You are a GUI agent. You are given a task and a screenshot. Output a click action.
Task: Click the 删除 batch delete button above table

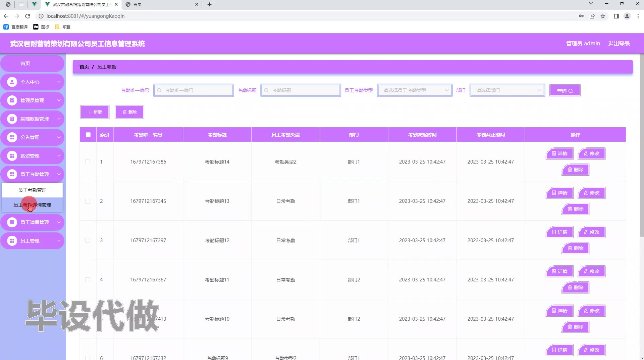(129, 112)
